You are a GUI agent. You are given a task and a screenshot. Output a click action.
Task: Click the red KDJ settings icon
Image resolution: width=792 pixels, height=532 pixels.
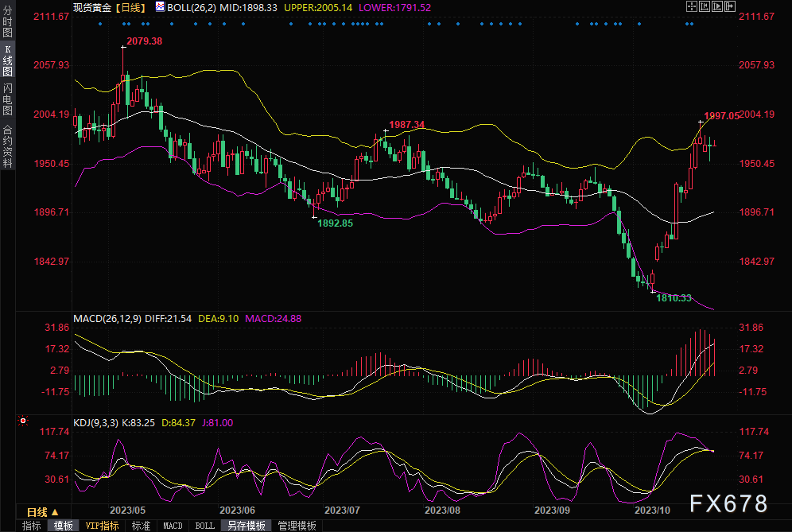pos(23,421)
